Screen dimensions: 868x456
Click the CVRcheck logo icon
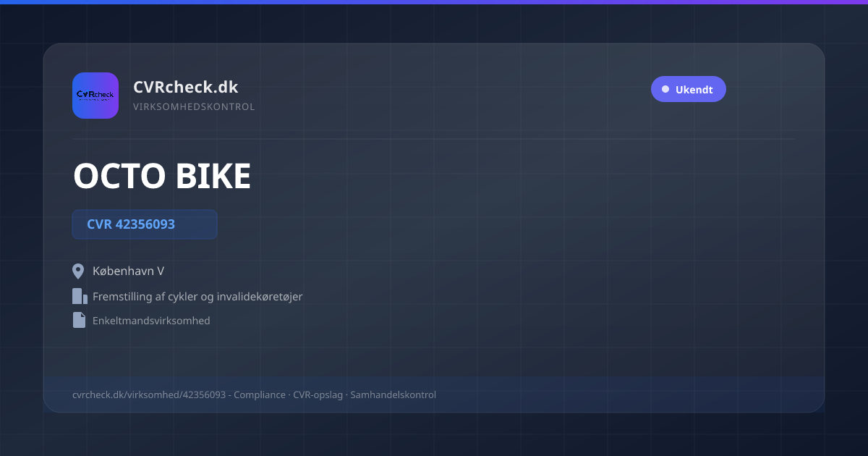[x=95, y=96]
